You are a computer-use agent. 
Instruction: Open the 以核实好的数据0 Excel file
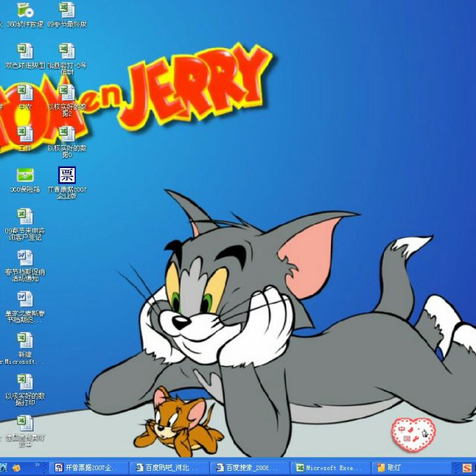pos(67,134)
